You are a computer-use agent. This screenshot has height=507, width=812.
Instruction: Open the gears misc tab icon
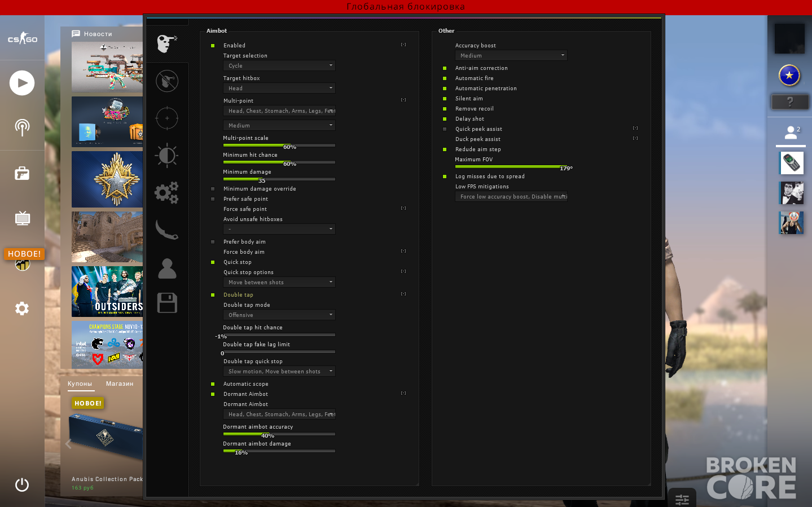tap(166, 193)
